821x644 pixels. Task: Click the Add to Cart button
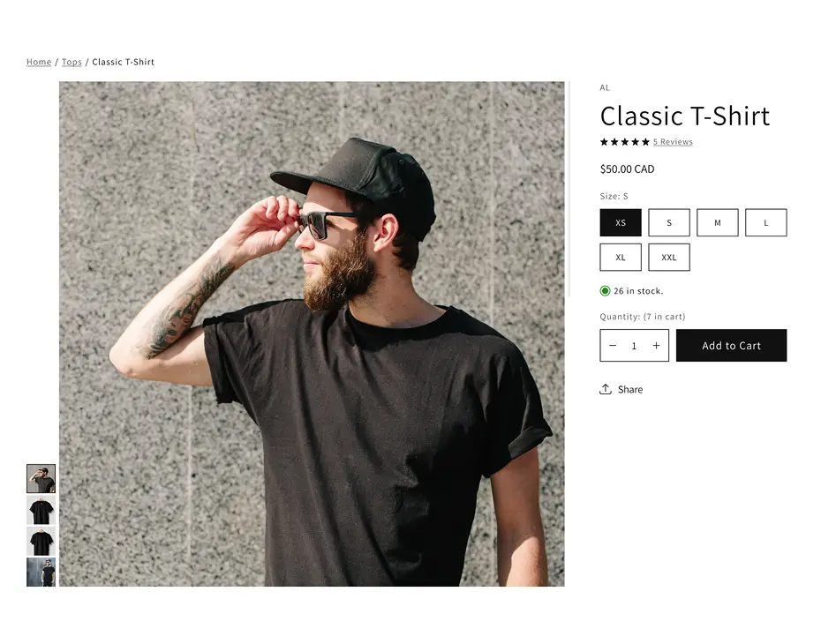click(732, 345)
